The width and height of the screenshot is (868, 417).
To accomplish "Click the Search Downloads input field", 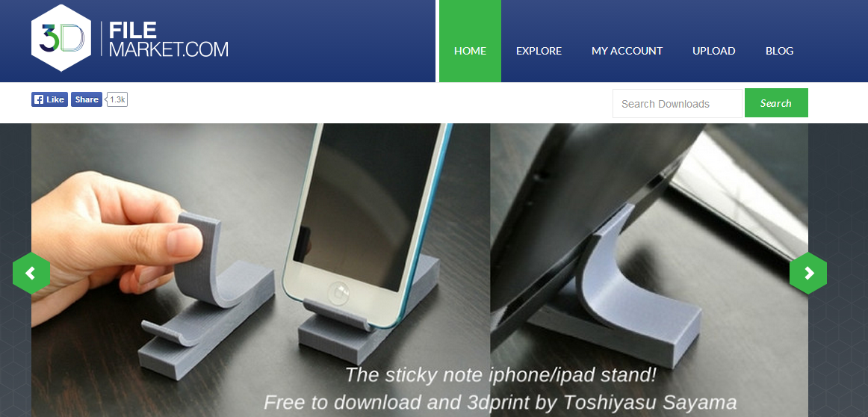I will point(677,104).
